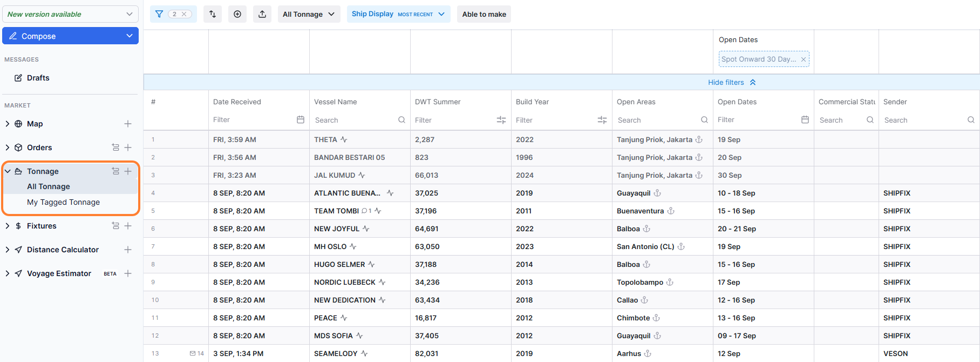Open the DWT Summer range filter icon
The image size is (980, 362).
click(501, 120)
